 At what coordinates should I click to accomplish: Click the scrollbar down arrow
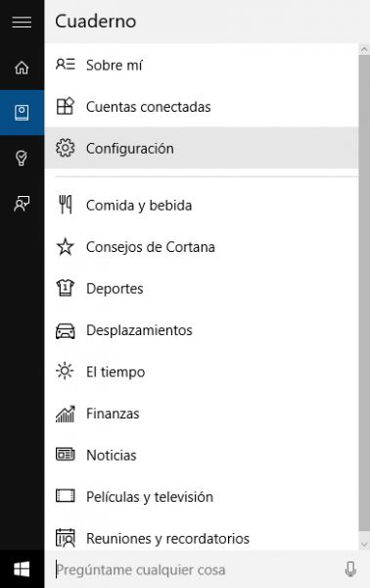(x=364, y=544)
